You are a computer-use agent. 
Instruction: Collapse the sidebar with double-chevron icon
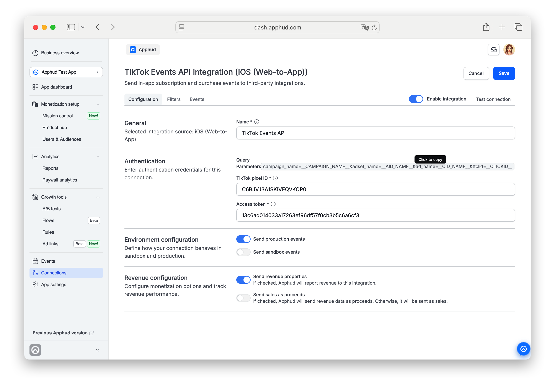97,350
